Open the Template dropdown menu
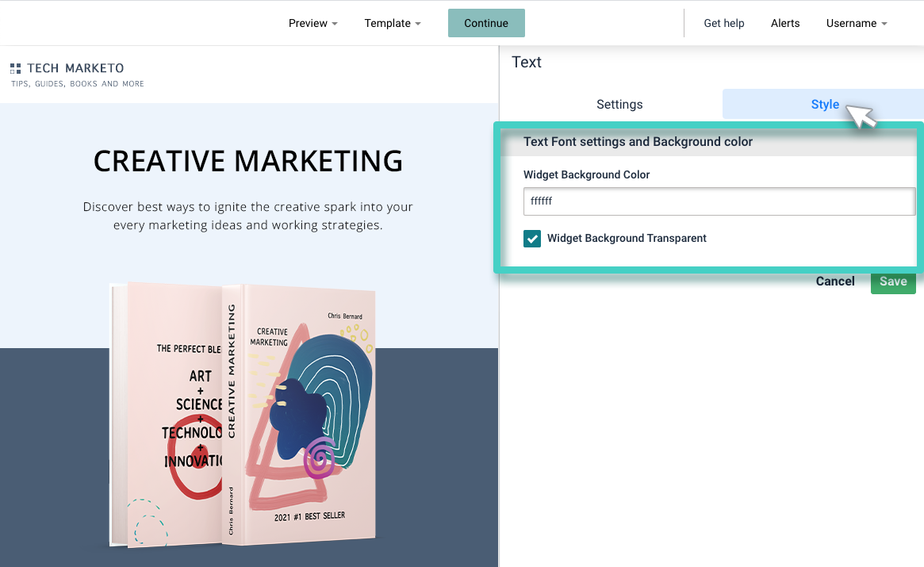Image resolution: width=924 pixels, height=567 pixels. click(393, 23)
